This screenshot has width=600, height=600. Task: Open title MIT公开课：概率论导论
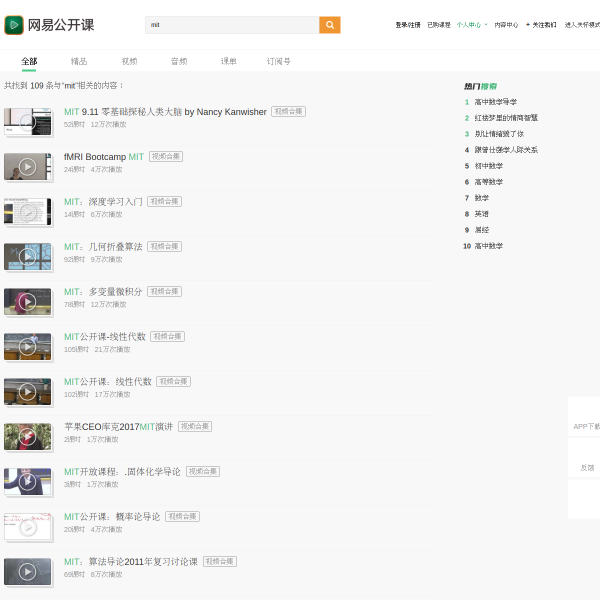[x=112, y=517]
